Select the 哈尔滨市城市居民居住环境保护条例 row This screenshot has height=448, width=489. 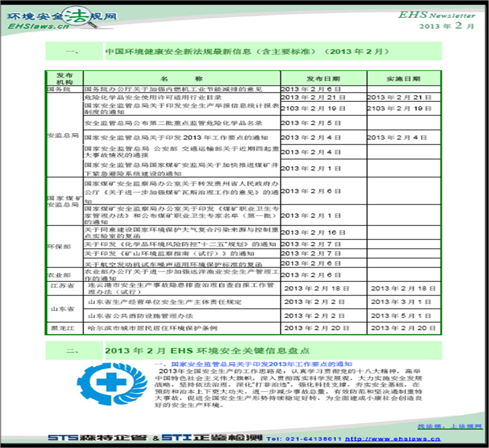[243, 328]
